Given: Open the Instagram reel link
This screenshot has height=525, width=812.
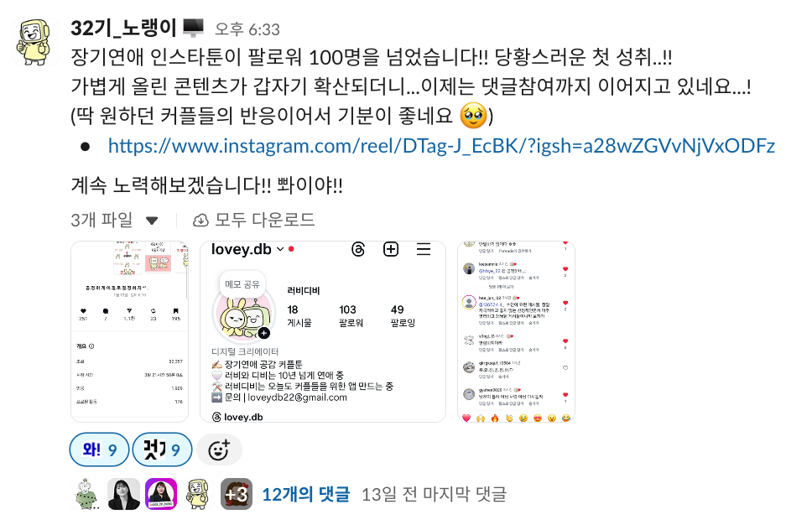Looking at the screenshot, I should coord(441,146).
